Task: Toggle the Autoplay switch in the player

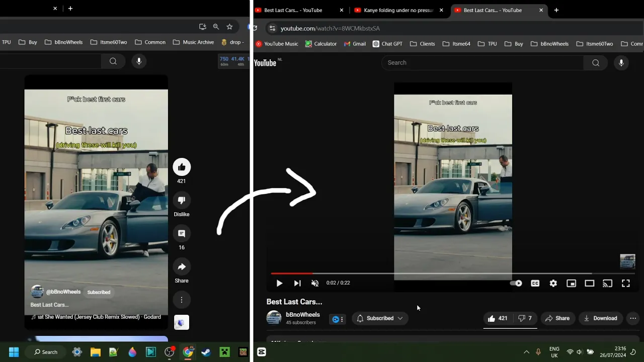Action: pyautogui.click(x=516, y=283)
